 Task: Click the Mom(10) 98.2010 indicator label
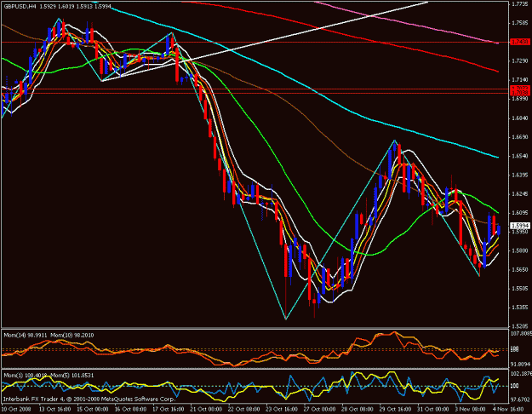(72, 336)
